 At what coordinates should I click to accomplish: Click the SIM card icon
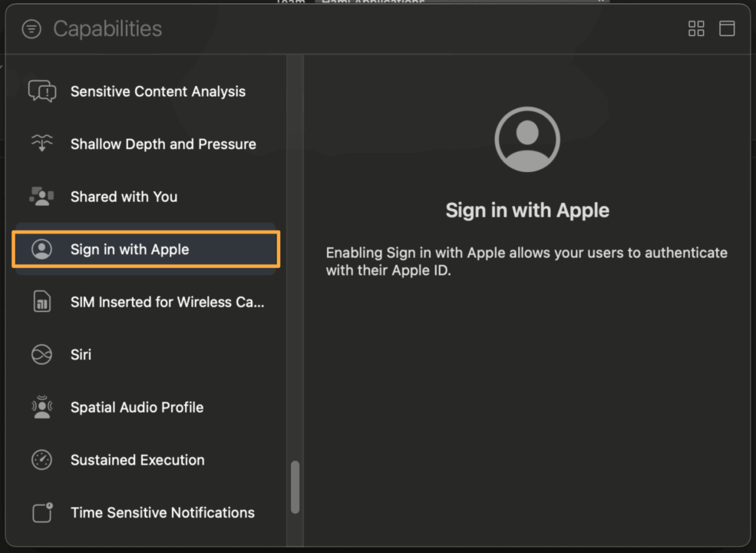pyautogui.click(x=42, y=302)
